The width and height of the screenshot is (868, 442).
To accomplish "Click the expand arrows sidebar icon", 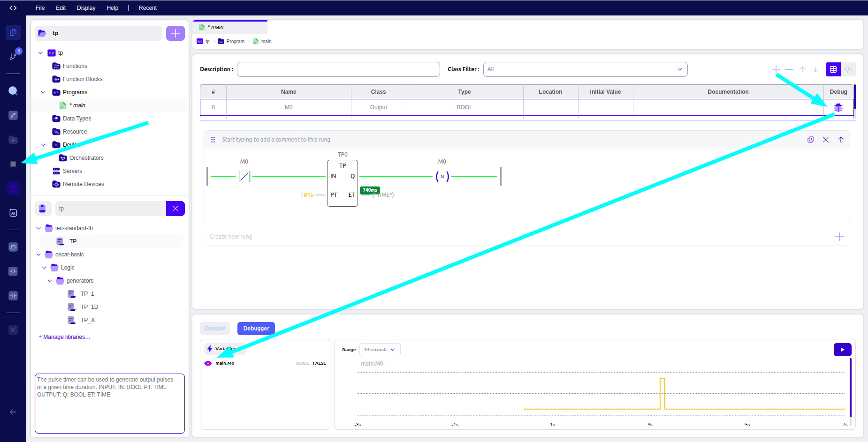I will point(13,115).
